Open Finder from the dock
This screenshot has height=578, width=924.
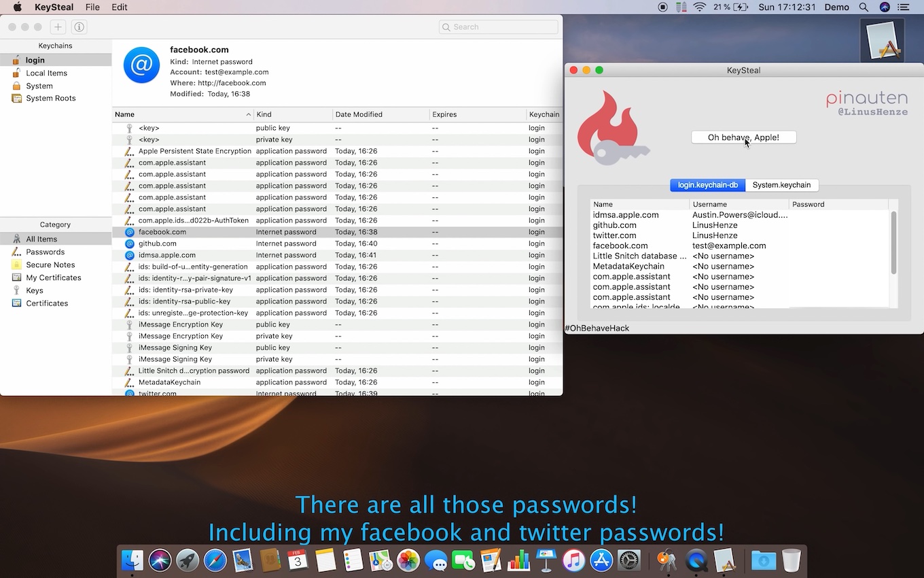tap(132, 560)
